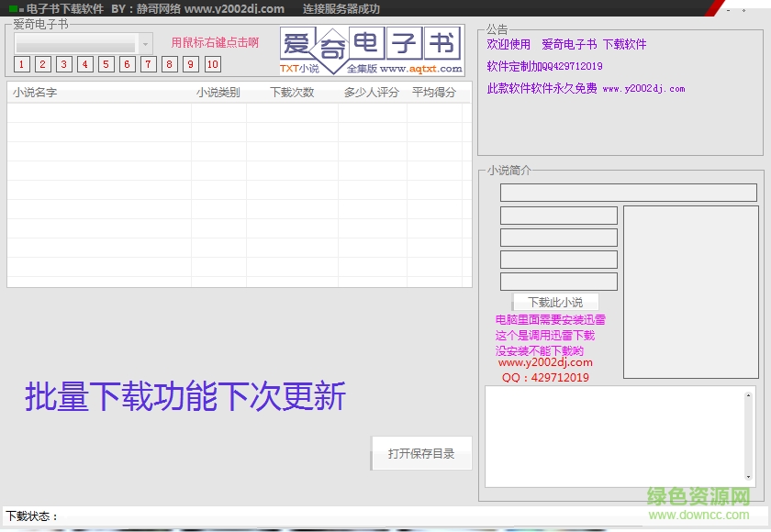Click inside the novel search input box

tap(78, 42)
